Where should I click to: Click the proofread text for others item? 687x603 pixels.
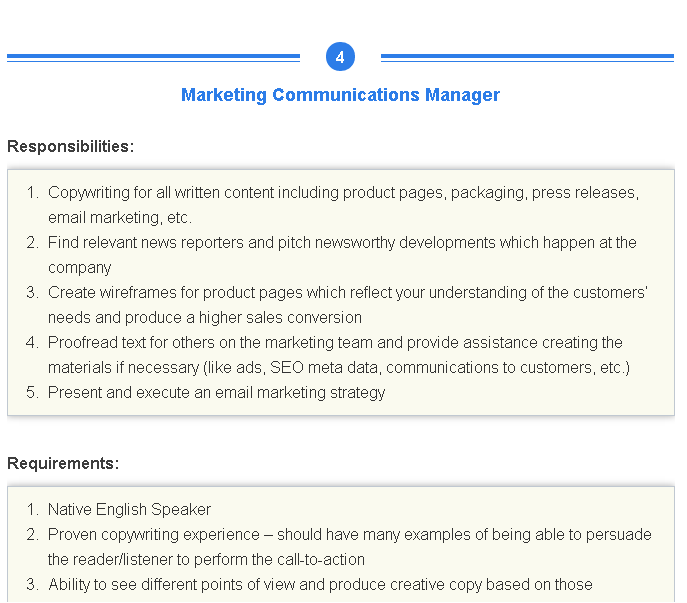click(x=335, y=342)
